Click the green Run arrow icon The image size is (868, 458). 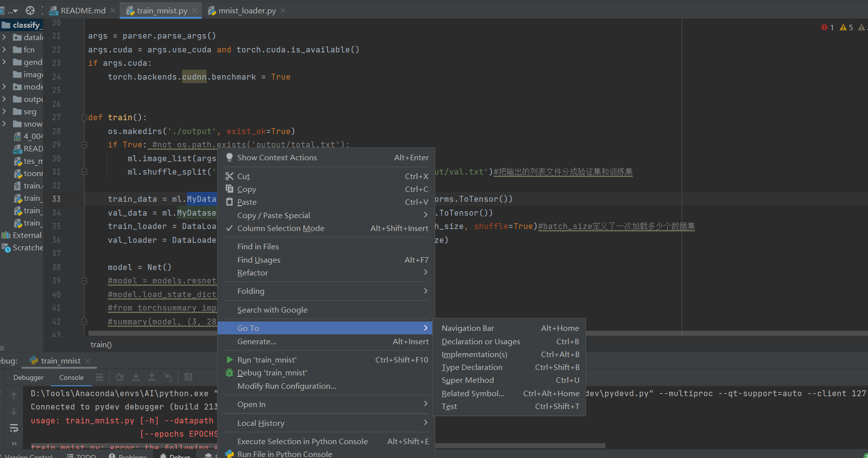(x=229, y=360)
